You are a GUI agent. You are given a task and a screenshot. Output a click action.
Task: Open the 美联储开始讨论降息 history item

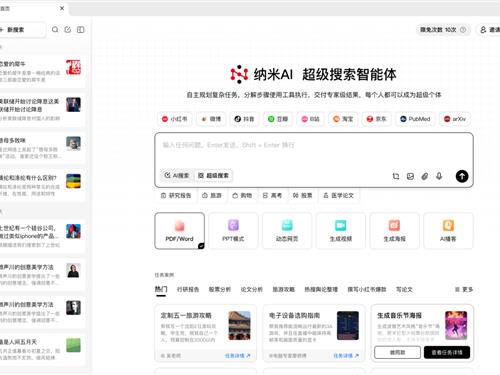click(x=42, y=109)
